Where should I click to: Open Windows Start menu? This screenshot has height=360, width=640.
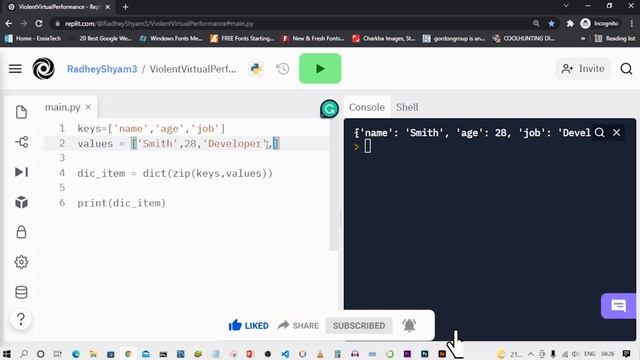coord(7,353)
